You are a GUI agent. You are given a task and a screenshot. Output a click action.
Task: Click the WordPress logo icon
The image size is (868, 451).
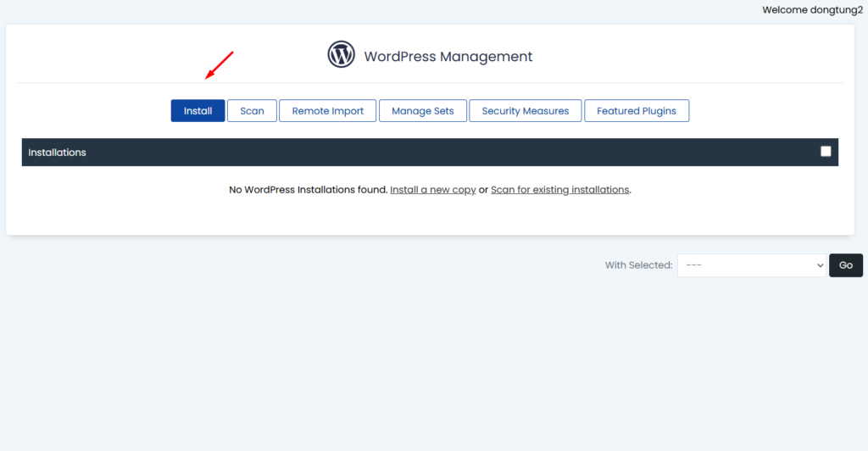point(341,54)
